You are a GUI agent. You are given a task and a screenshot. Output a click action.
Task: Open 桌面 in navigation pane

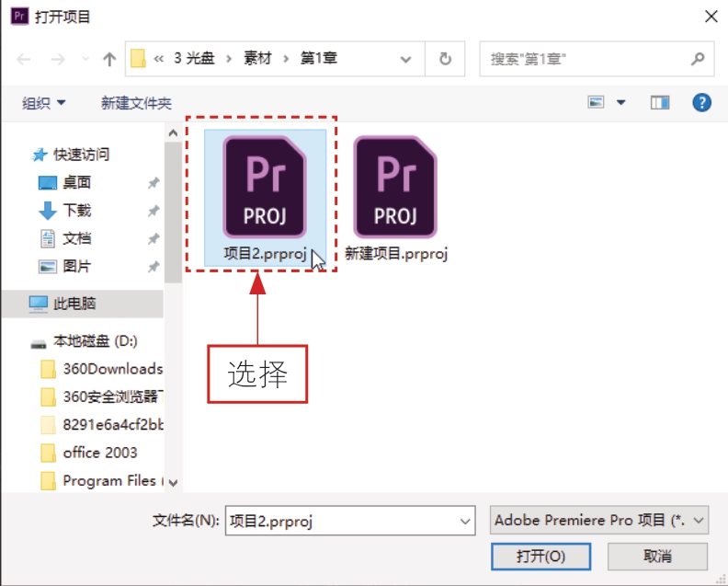point(64,182)
